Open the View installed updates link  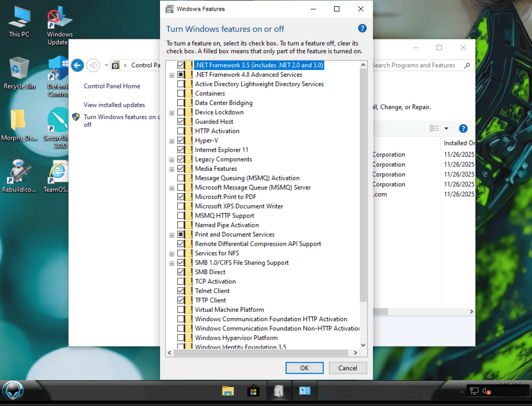pyautogui.click(x=114, y=105)
